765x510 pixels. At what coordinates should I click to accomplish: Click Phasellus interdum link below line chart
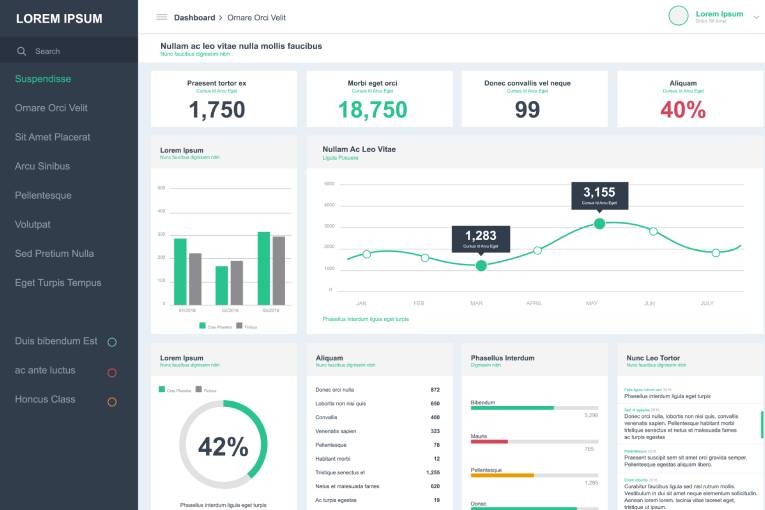(365, 319)
